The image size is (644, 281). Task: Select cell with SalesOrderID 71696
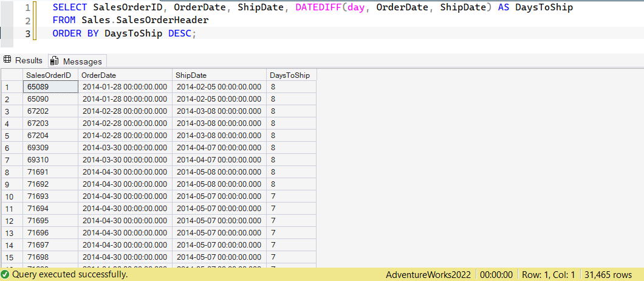coord(50,232)
